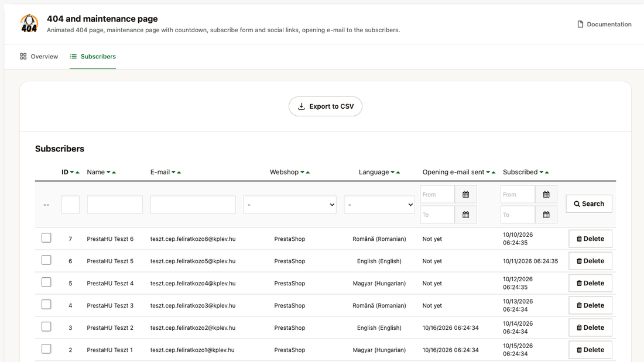The width and height of the screenshot is (644, 362).
Task: Open calendar for Opening e-mail To date
Action: pos(466,215)
